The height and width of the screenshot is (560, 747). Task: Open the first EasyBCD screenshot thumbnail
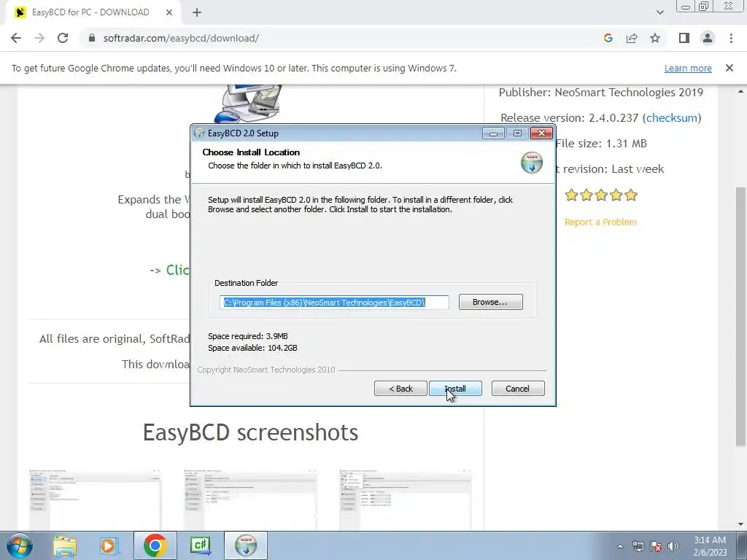(x=96, y=499)
